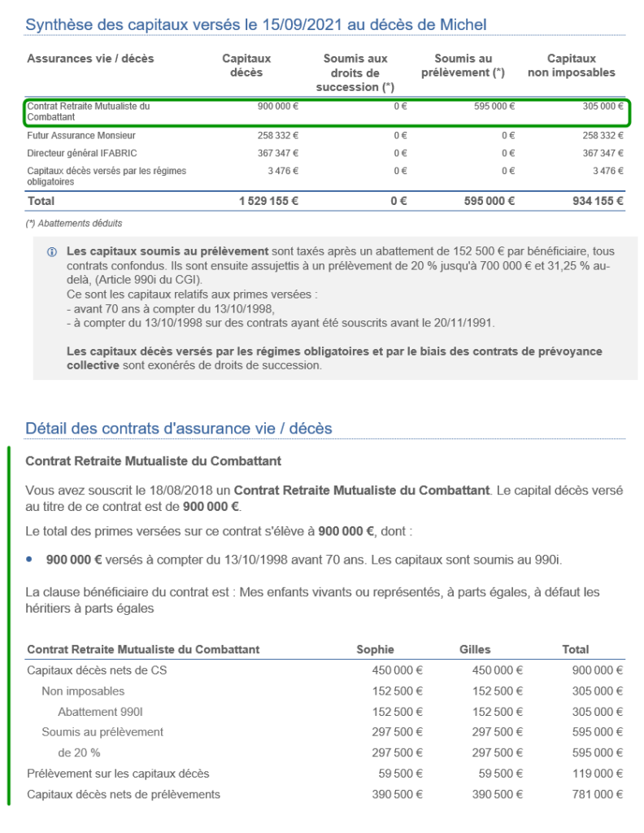
Task: Click the 1 529 155 € total amount
Action: (268, 202)
